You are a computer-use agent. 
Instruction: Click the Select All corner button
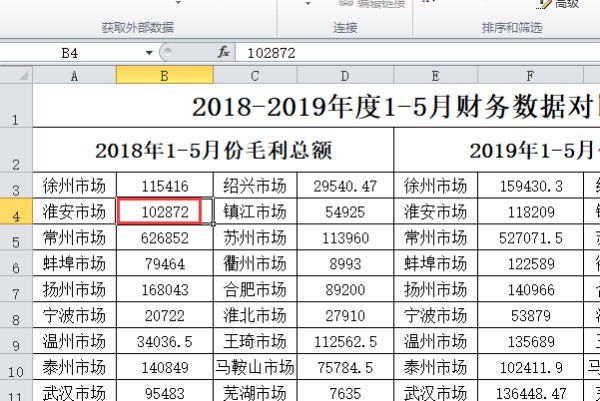16,75
